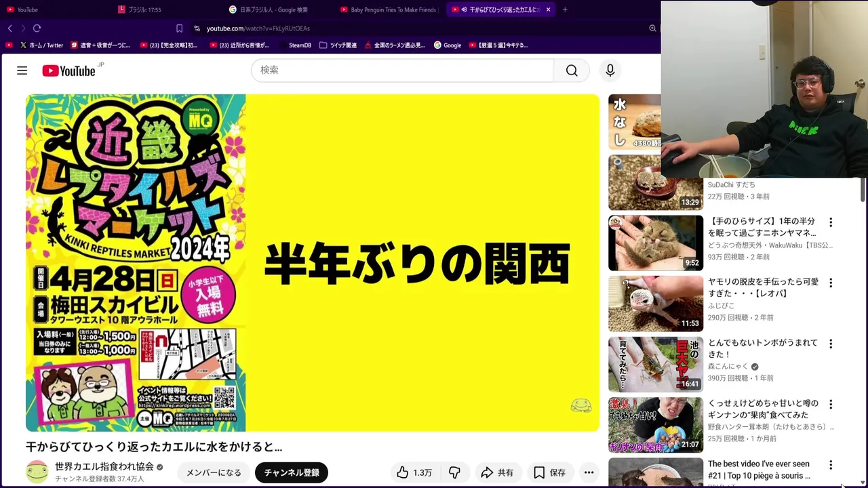Image resolution: width=868 pixels, height=488 pixels.
Task: Open 9:52 ニホンヤマネ video thumbnail
Action: click(656, 243)
